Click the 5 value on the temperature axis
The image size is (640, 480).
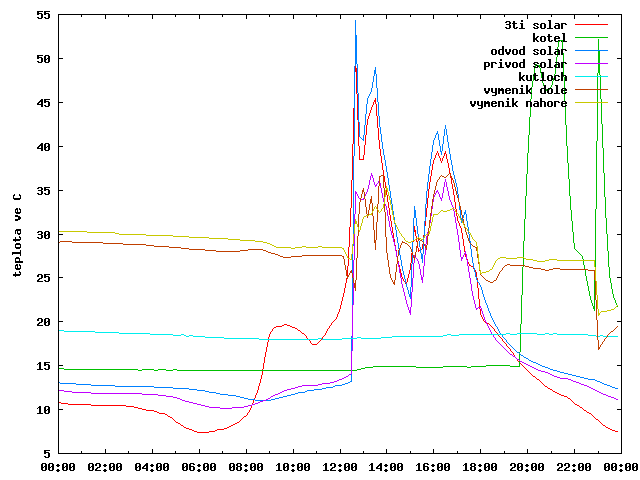(47, 454)
